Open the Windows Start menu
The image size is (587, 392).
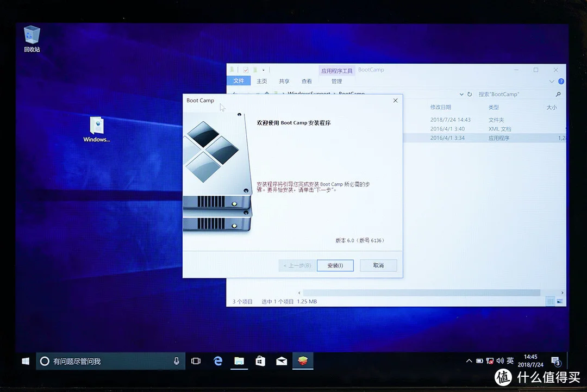click(x=26, y=361)
